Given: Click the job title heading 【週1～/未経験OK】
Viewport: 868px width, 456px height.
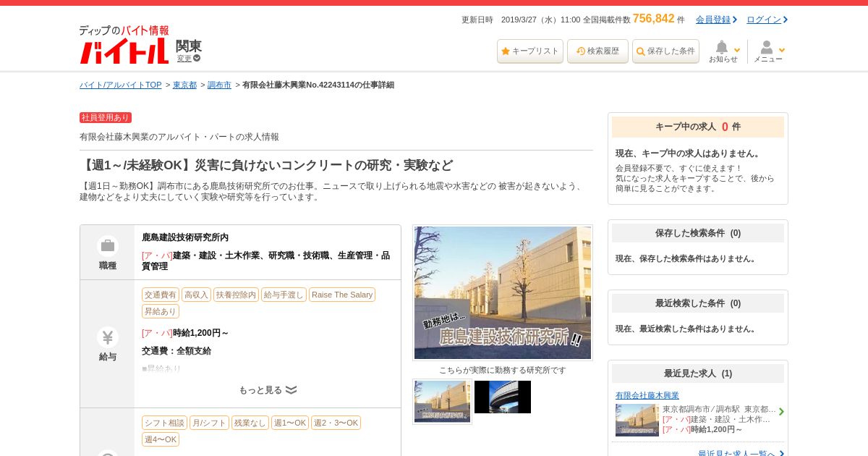Looking at the screenshot, I should [x=266, y=165].
